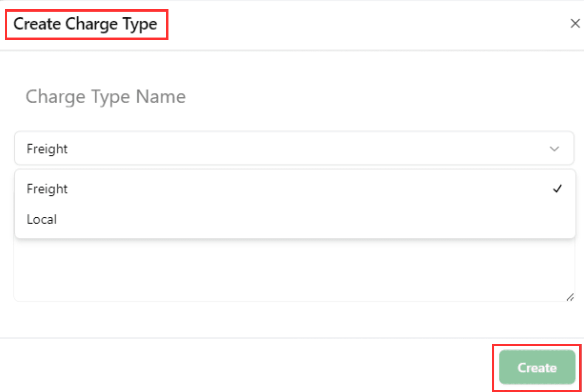Click the Local text in dropdown list
The height and width of the screenshot is (392, 584).
click(x=42, y=219)
